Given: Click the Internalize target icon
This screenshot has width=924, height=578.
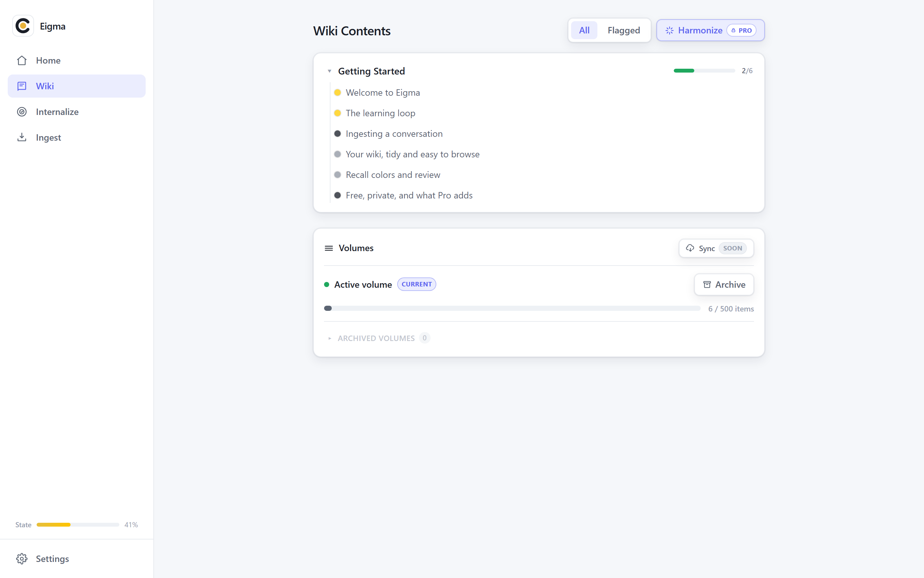Looking at the screenshot, I should tap(22, 112).
